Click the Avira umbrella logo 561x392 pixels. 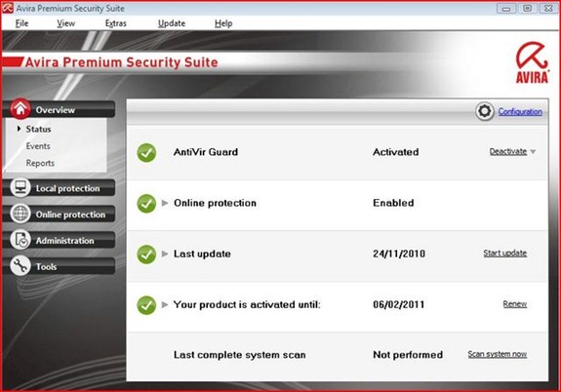pyautogui.click(x=532, y=62)
